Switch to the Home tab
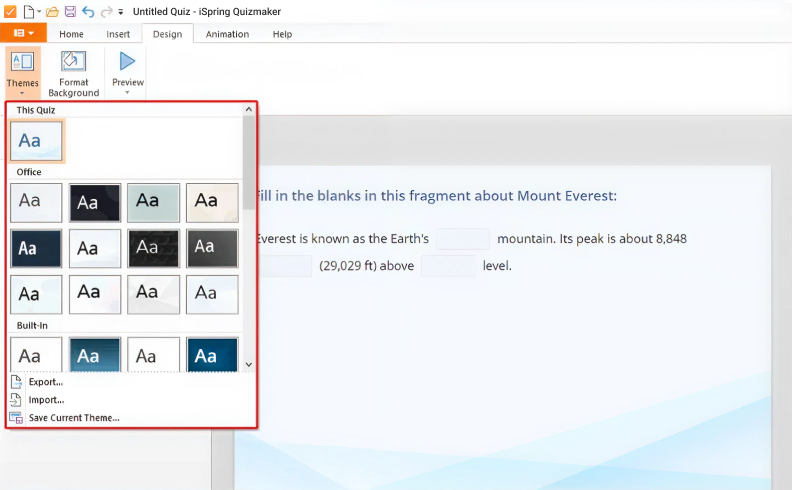The image size is (792, 490). click(71, 34)
